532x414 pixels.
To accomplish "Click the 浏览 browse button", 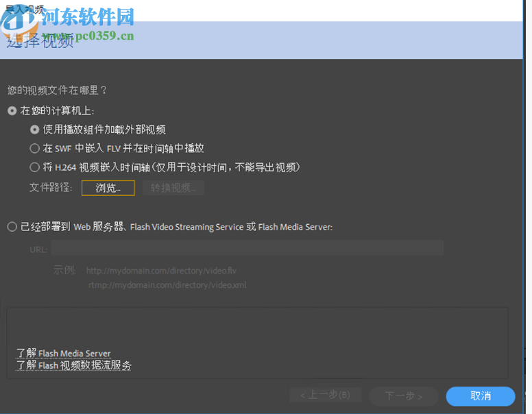I will (108, 188).
